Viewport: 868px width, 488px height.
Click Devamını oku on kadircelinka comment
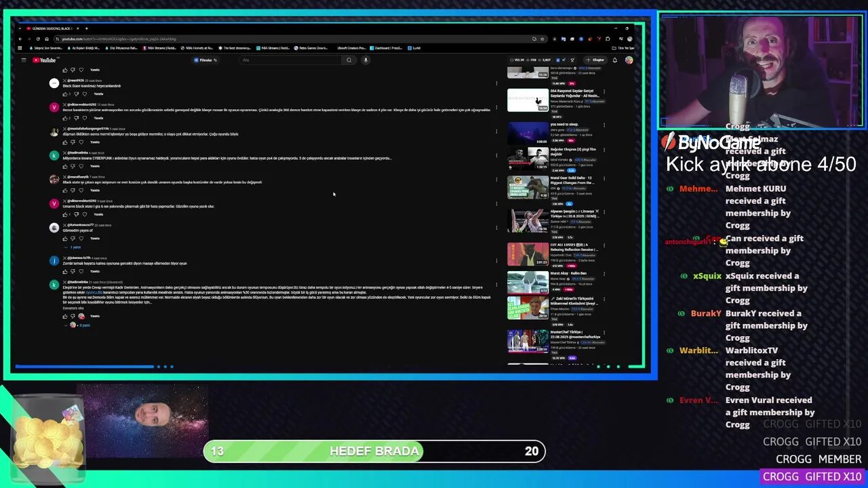tap(73, 308)
